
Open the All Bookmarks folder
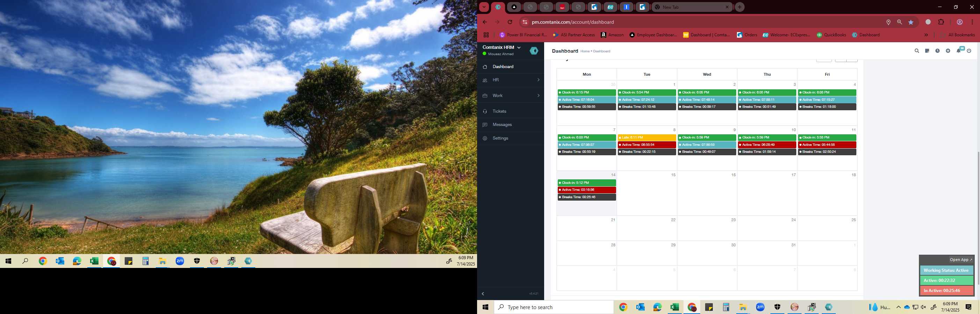click(957, 35)
